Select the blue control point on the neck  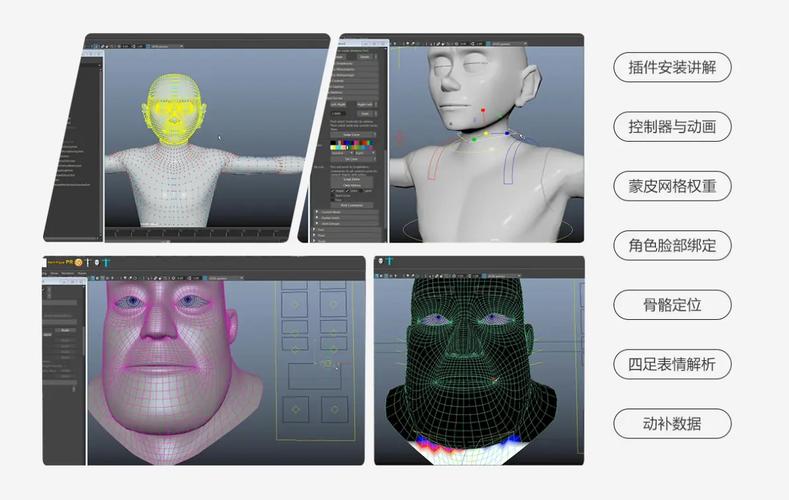point(506,132)
